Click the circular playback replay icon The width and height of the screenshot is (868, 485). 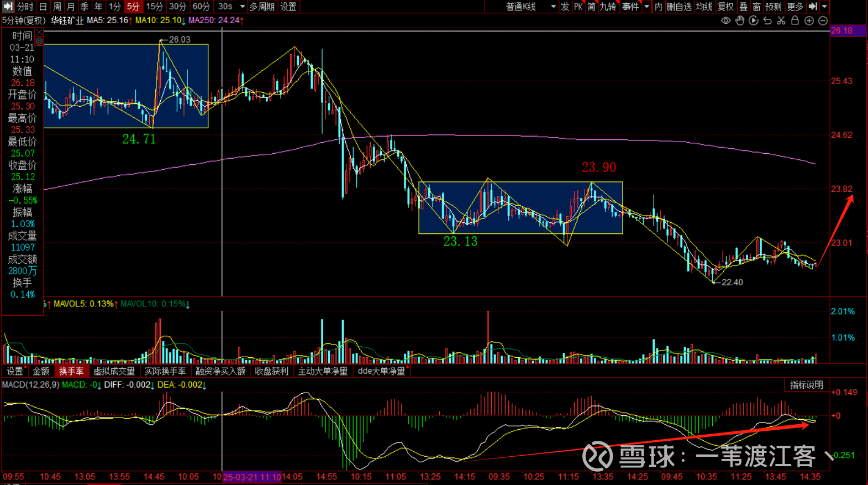click(754, 20)
